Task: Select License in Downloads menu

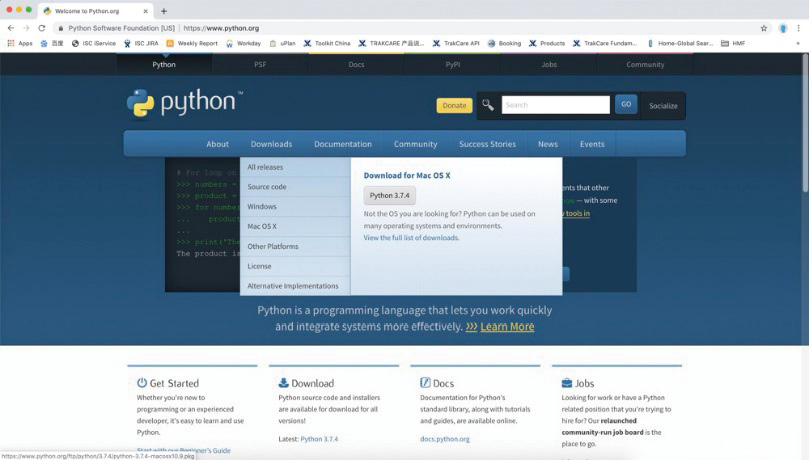Action: [x=295, y=266]
